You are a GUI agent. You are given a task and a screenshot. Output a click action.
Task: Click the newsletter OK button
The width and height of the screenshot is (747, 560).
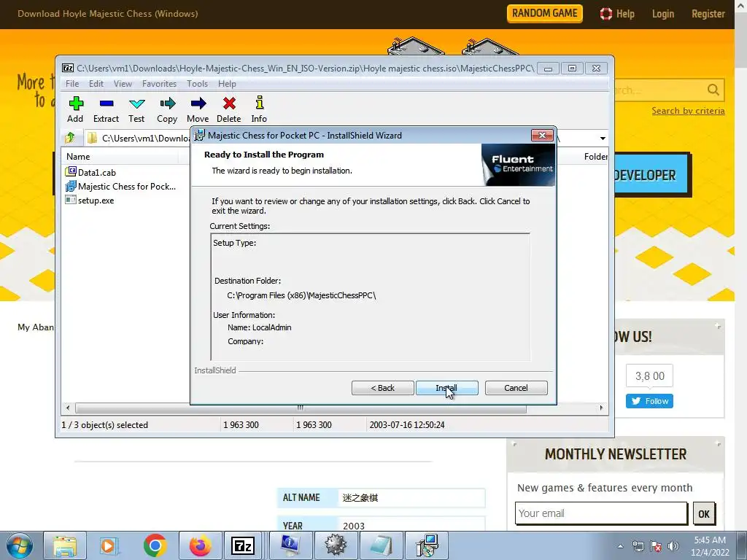(704, 514)
